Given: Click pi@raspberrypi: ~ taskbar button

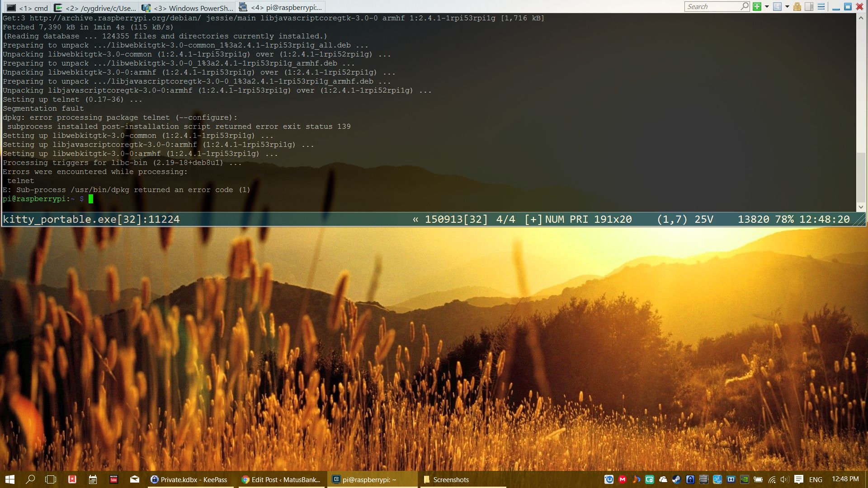Looking at the screenshot, I should (x=372, y=479).
